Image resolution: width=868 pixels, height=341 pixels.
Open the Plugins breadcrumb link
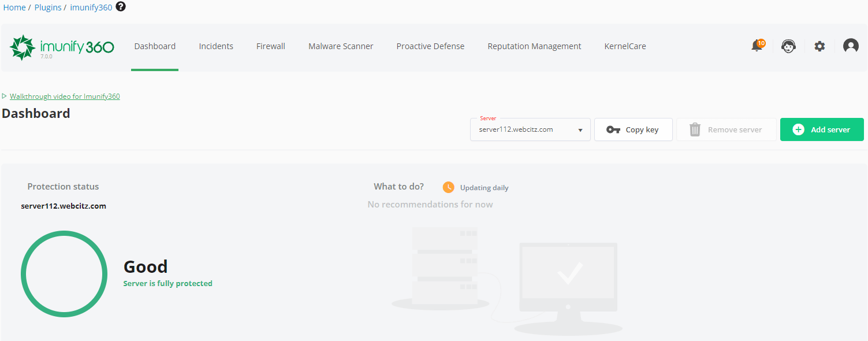pyautogui.click(x=48, y=8)
